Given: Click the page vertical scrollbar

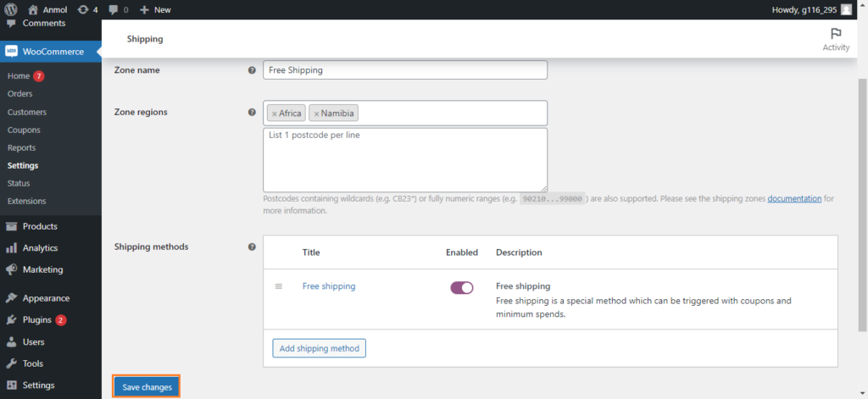Looking at the screenshot, I should (x=862, y=205).
